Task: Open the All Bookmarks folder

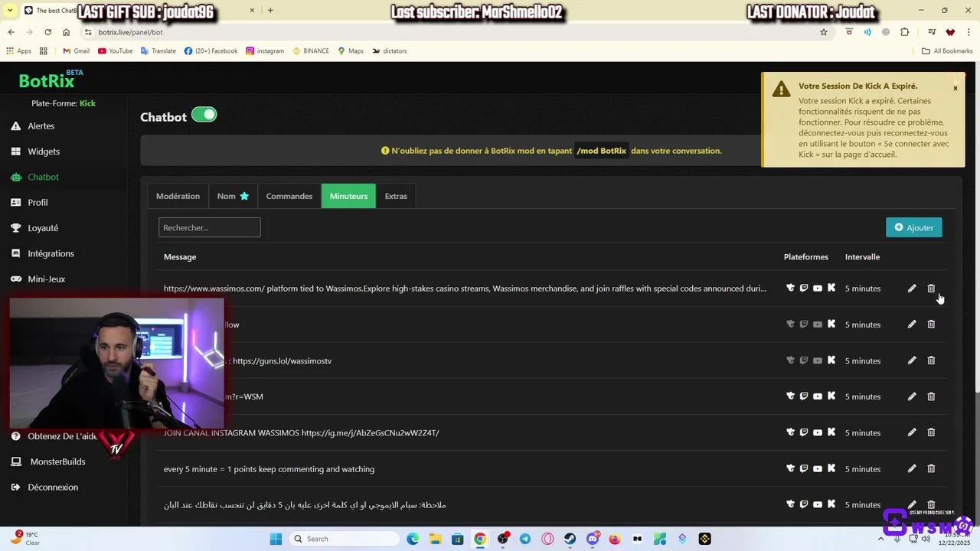Action: click(947, 51)
